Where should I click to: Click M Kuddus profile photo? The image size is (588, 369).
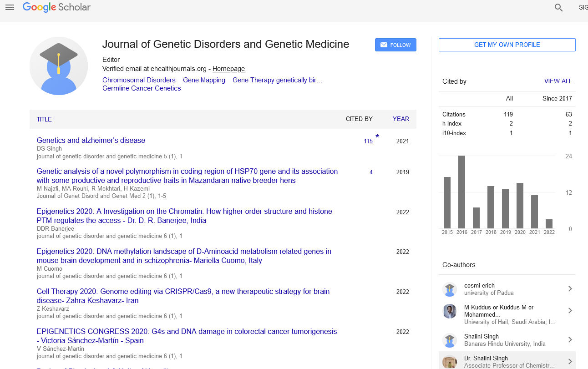coord(450,311)
